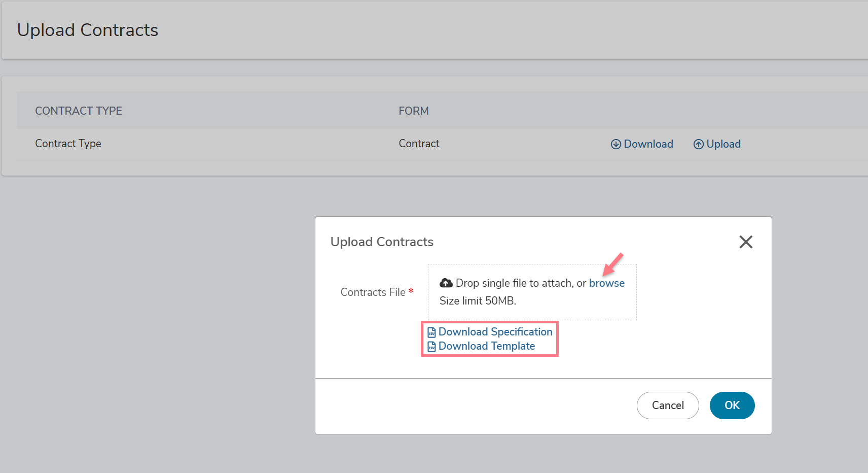Click the file drop zone area
Viewport: 868px width, 473px height.
click(x=532, y=292)
